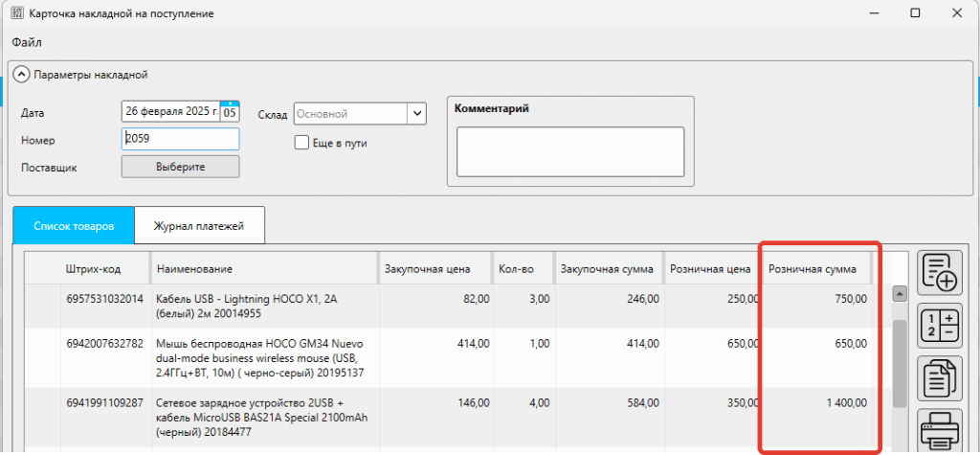Click the Номер input field

tap(180, 138)
